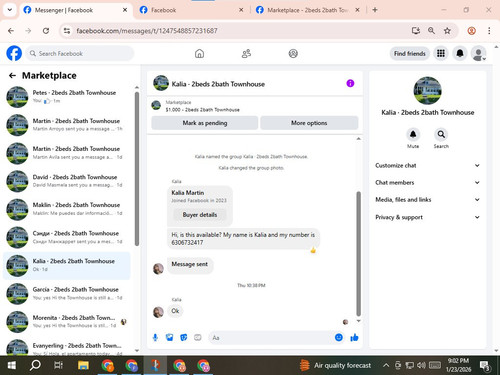This screenshot has width=500, height=375.
Task: Open Garcia - 2beds 2bath Townhouse conversation
Action: tap(67, 294)
